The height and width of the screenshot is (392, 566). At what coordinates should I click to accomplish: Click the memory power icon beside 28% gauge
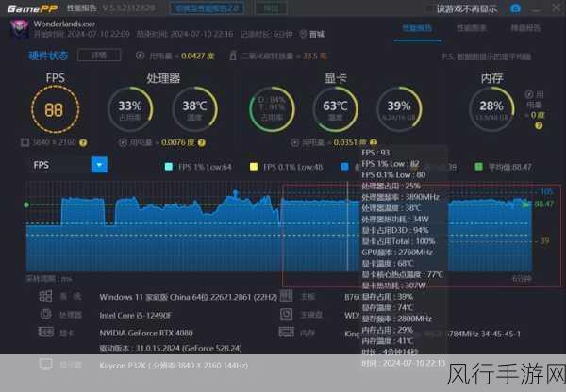pyautogui.click(x=529, y=94)
